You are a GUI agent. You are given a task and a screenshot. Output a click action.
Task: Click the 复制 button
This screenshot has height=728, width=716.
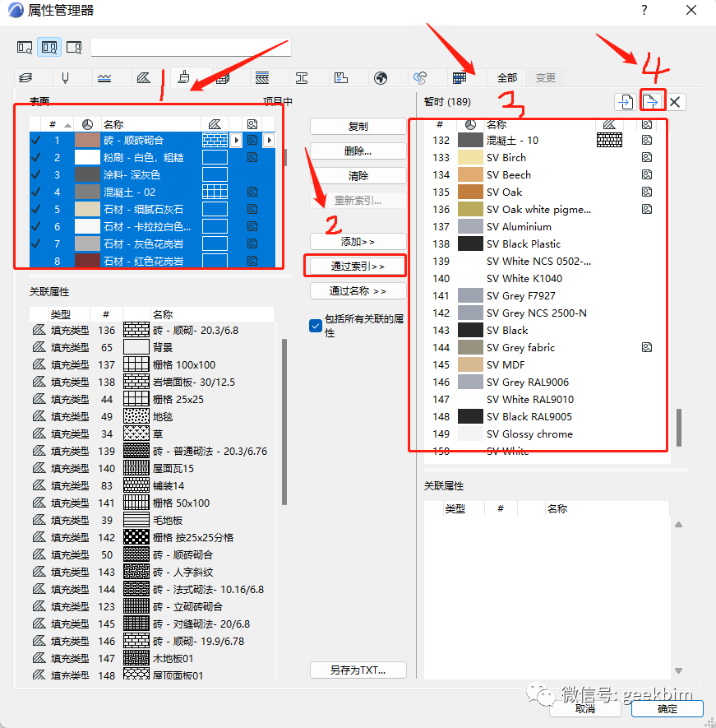click(358, 127)
